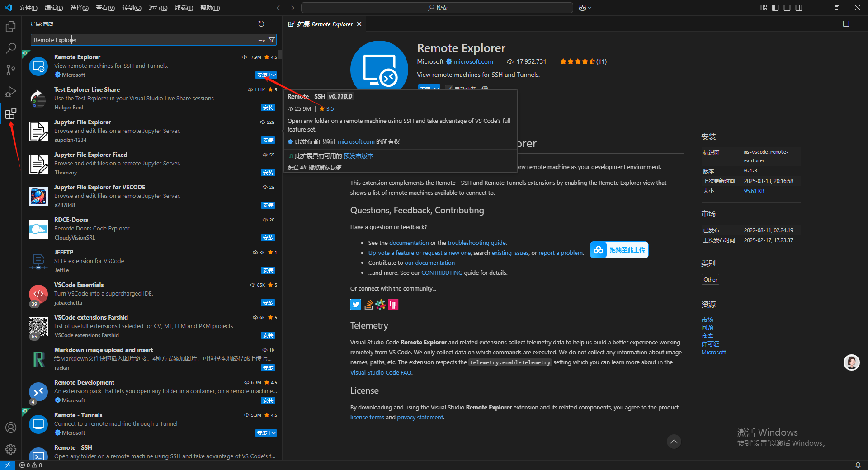
Task: Open the Stack Overflow community icon
Action: (x=368, y=305)
